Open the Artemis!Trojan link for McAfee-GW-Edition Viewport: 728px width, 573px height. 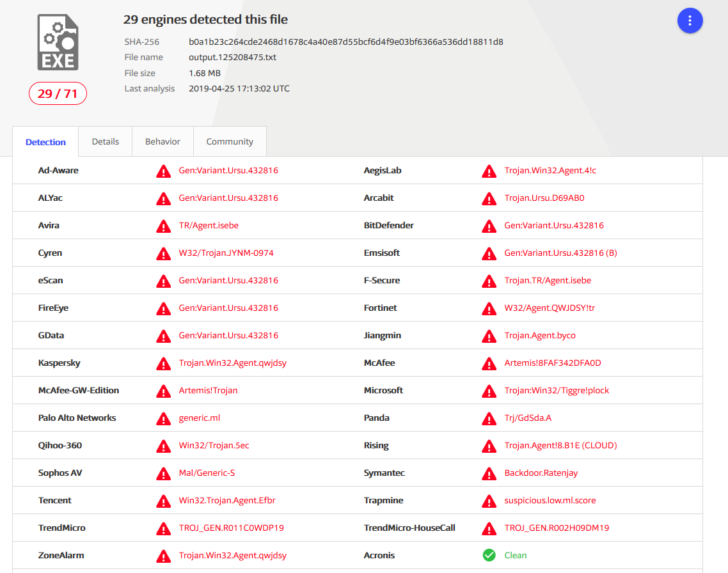207,390
